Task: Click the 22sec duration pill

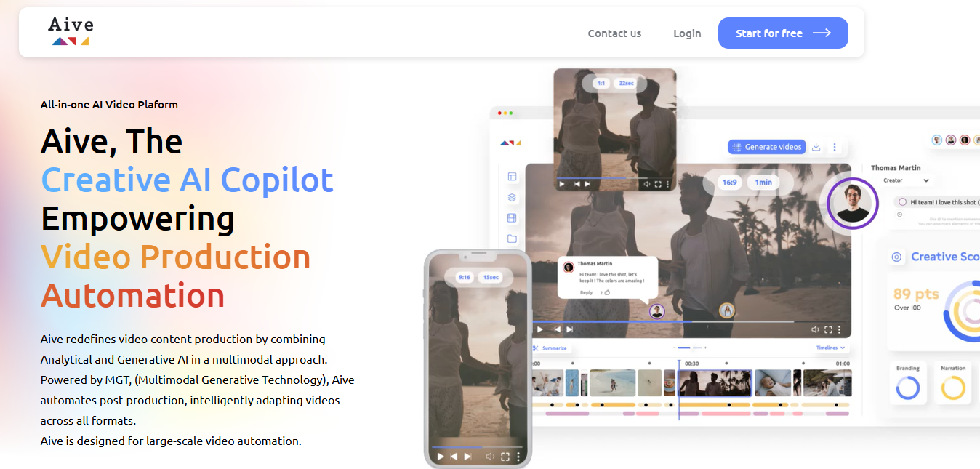Action: 626,84
